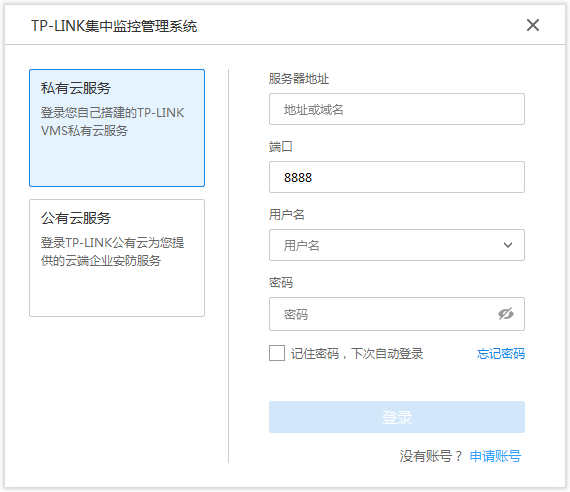Open the 用户名 combo box
570x492 pixels.
pos(397,245)
